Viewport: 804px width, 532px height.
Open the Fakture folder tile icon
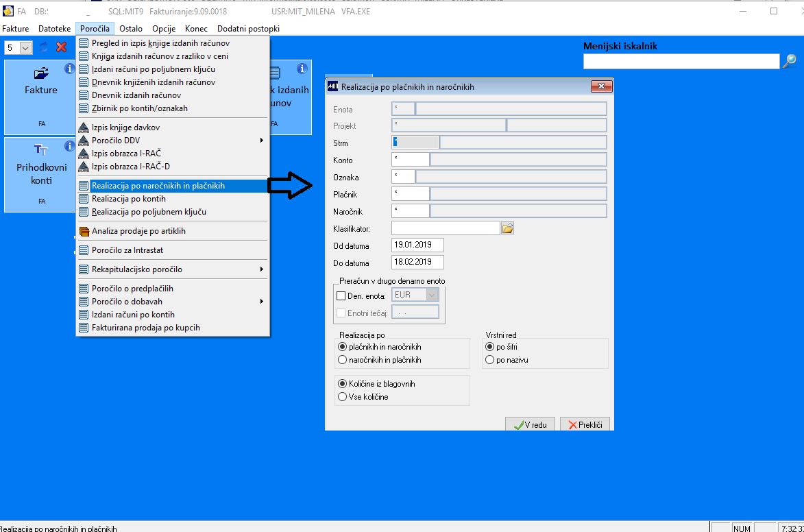pos(41,73)
